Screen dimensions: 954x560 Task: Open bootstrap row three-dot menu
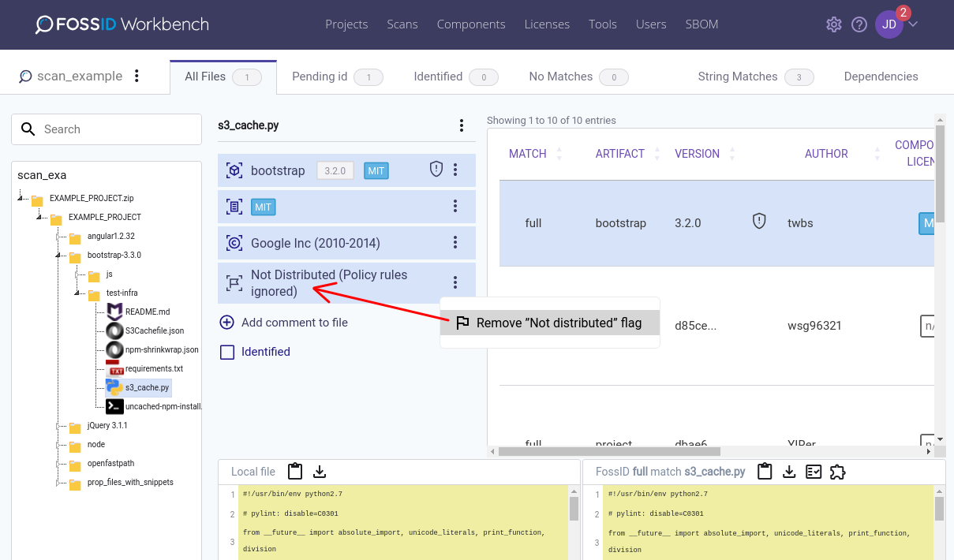coord(455,170)
